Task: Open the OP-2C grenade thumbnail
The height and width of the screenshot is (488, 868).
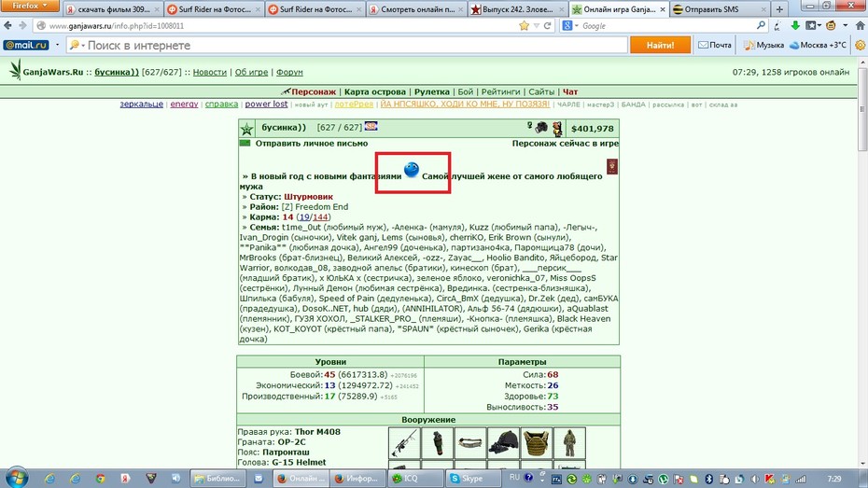Action: (438, 443)
